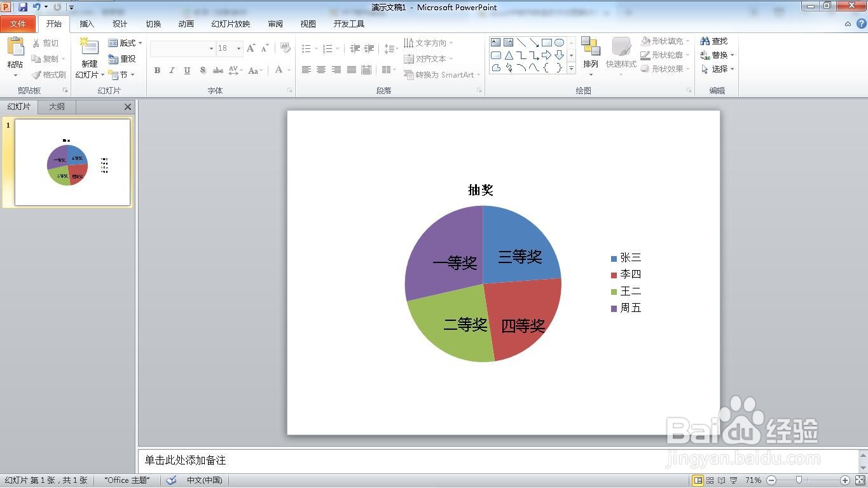The height and width of the screenshot is (488, 868).
Task: Start Slide Show from status bar
Action: [x=734, y=480]
